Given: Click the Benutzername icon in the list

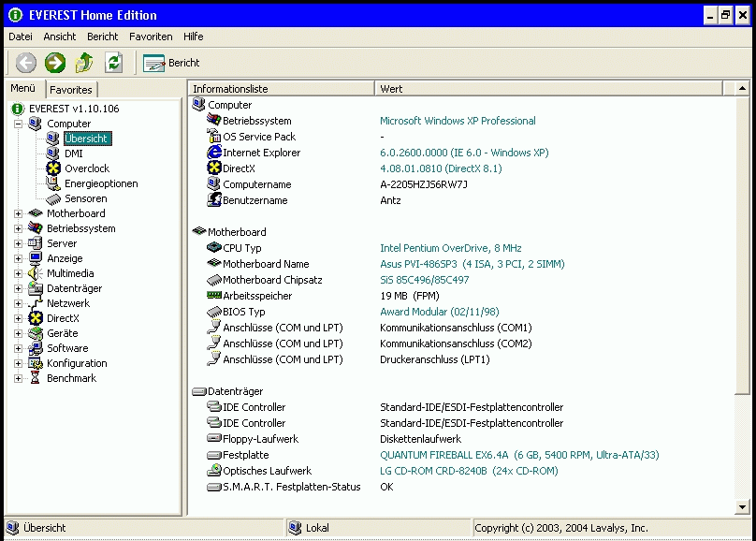Looking at the screenshot, I should click(214, 199).
